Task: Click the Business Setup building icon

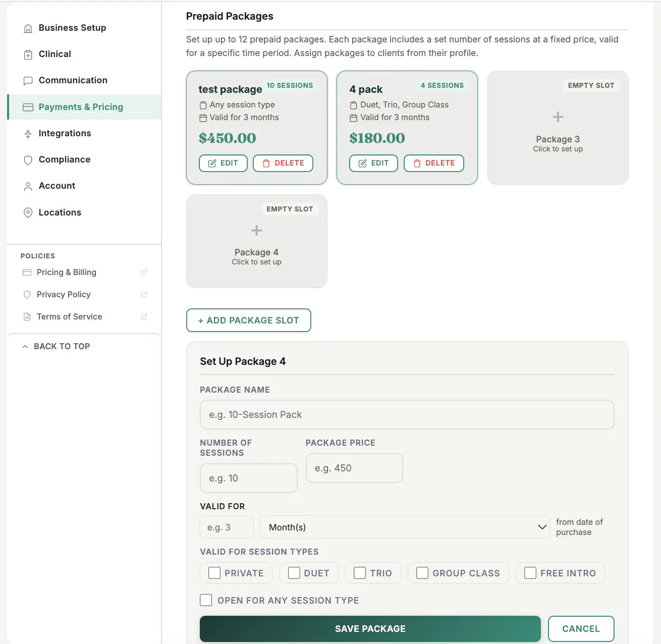Action: pos(28,28)
